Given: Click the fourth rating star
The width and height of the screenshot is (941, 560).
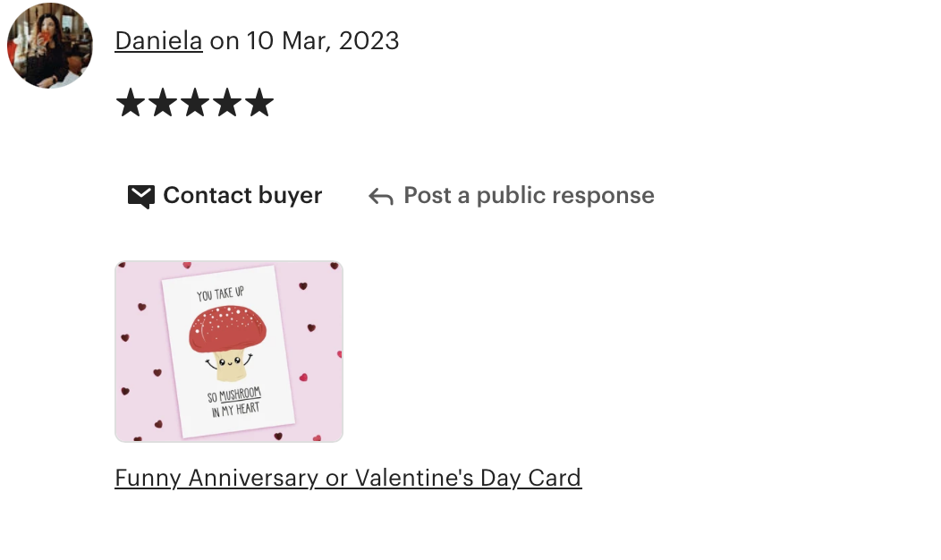Looking at the screenshot, I should coord(227,102).
